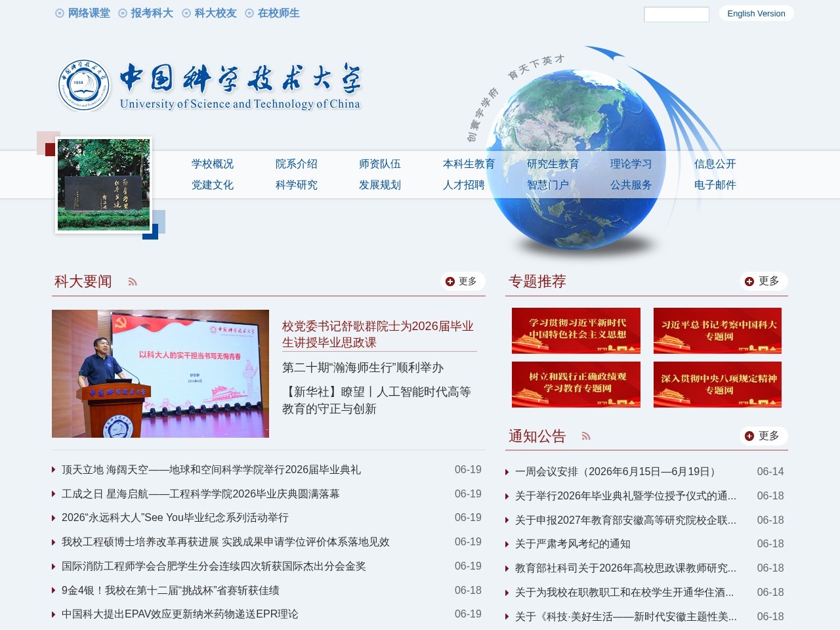Screen dimensions: 840x630
Task: Open news 2026"永远科大人"See You毕业纪念系列活动举行
Action: (x=175, y=518)
